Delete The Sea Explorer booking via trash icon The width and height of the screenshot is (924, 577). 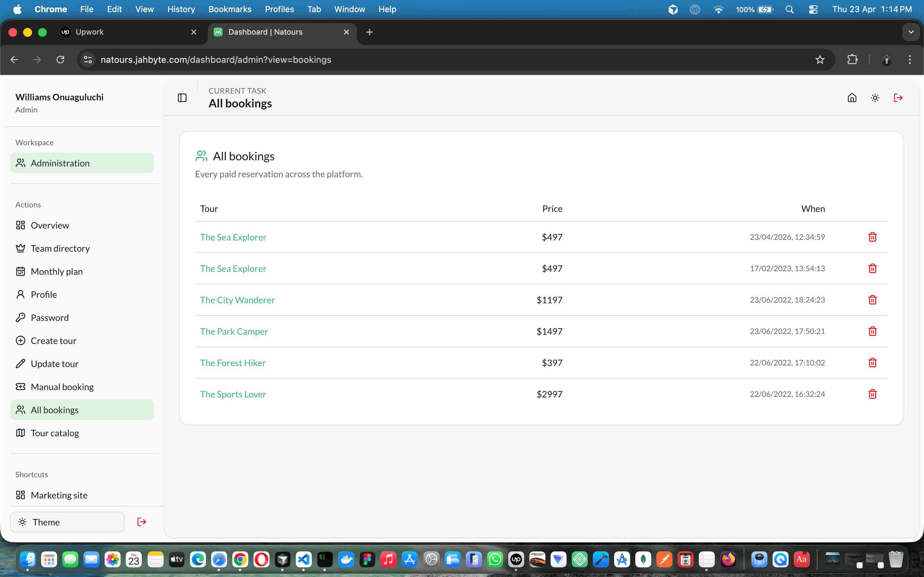(x=872, y=237)
